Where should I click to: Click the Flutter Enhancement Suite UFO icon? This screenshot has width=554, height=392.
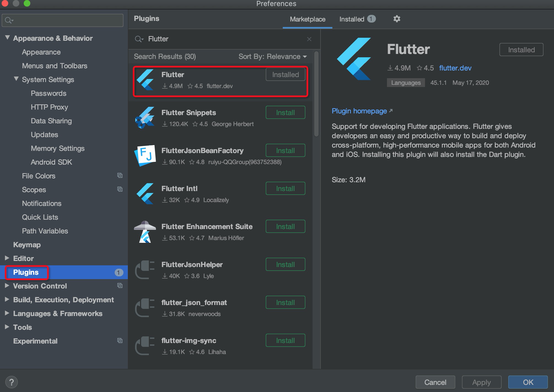pyautogui.click(x=145, y=232)
